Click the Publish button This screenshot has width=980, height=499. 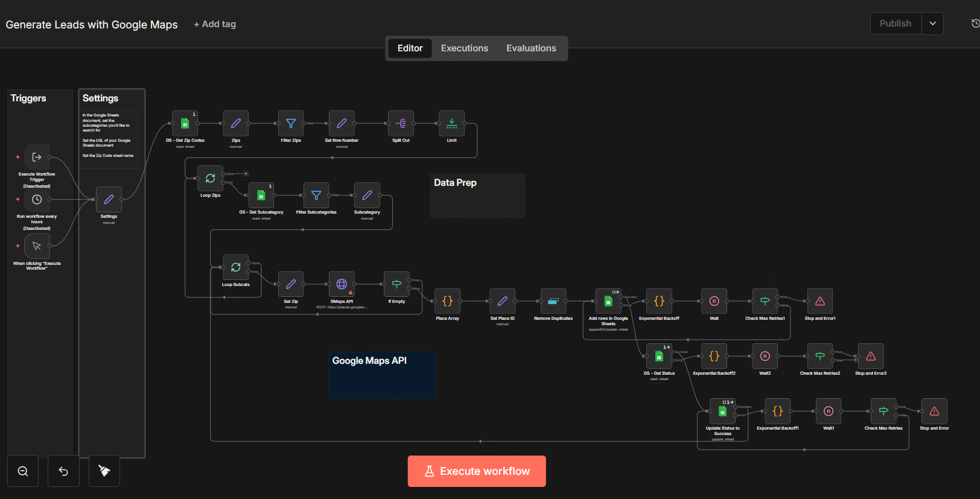pos(895,24)
